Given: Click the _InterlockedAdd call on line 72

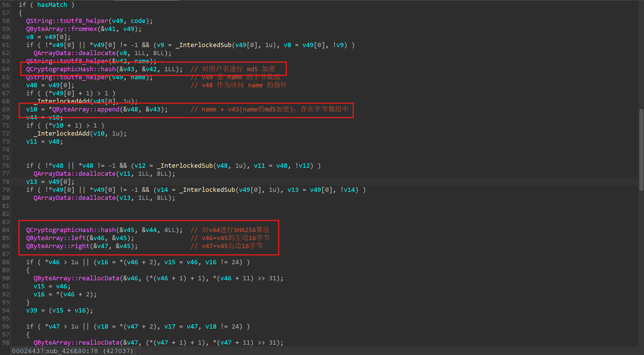Looking at the screenshot, I should pos(61,134).
